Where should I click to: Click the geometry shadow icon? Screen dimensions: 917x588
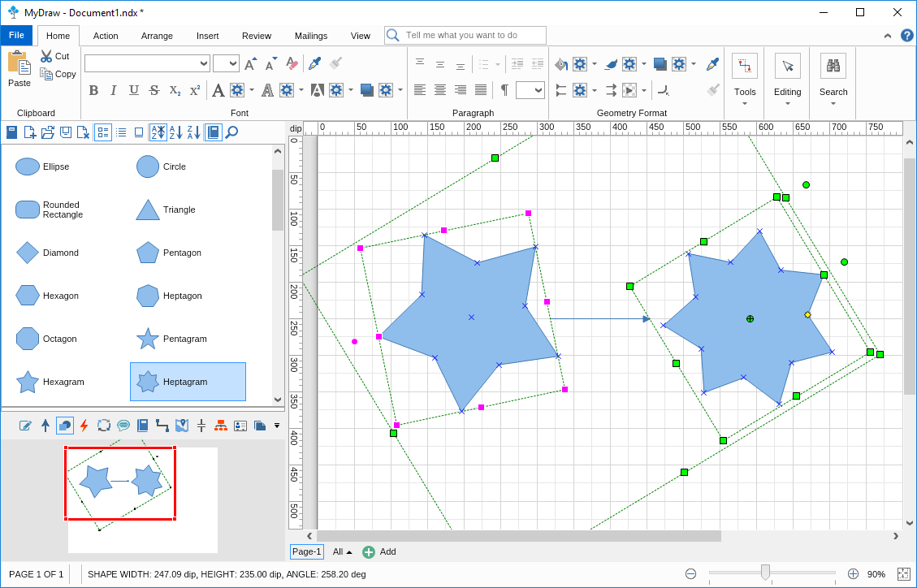tap(660, 63)
